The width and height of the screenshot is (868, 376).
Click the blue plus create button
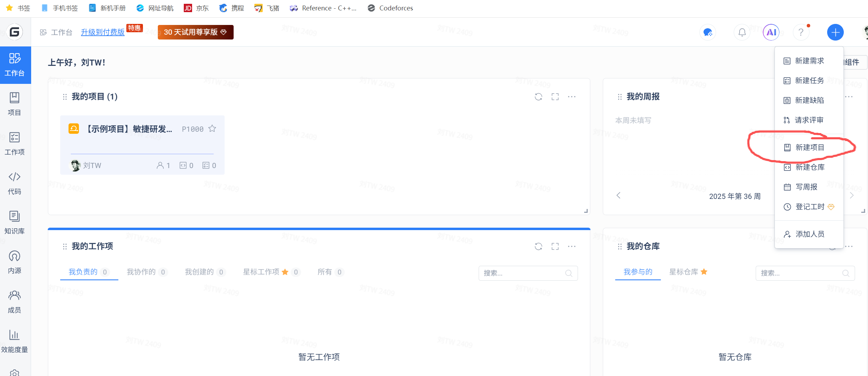point(835,32)
